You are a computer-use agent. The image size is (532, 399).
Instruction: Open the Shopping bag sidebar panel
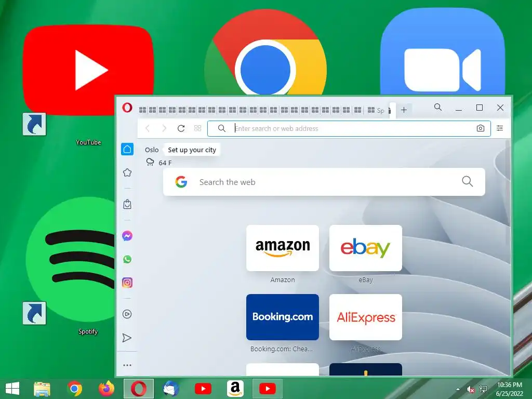127,204
